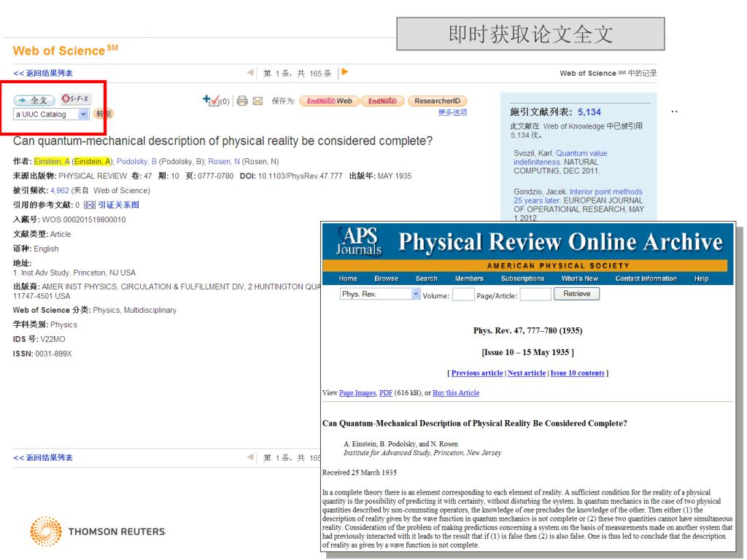Open the PDF link

(385, 393)
